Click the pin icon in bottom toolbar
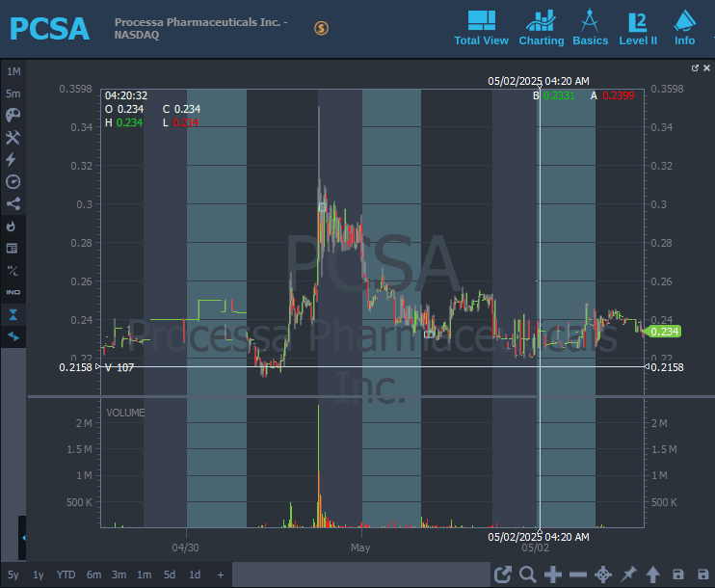Screen dimensions: 715x588 click(x=628, y=575)
